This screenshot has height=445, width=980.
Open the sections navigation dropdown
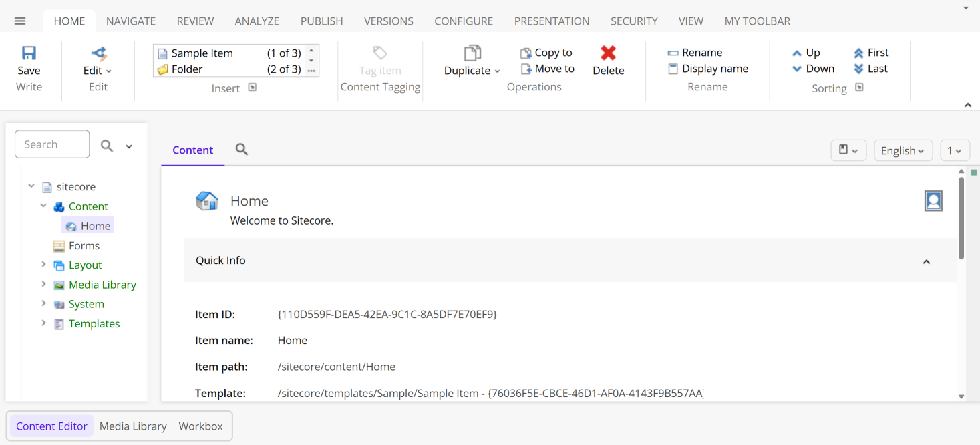(x=848, y=150)
